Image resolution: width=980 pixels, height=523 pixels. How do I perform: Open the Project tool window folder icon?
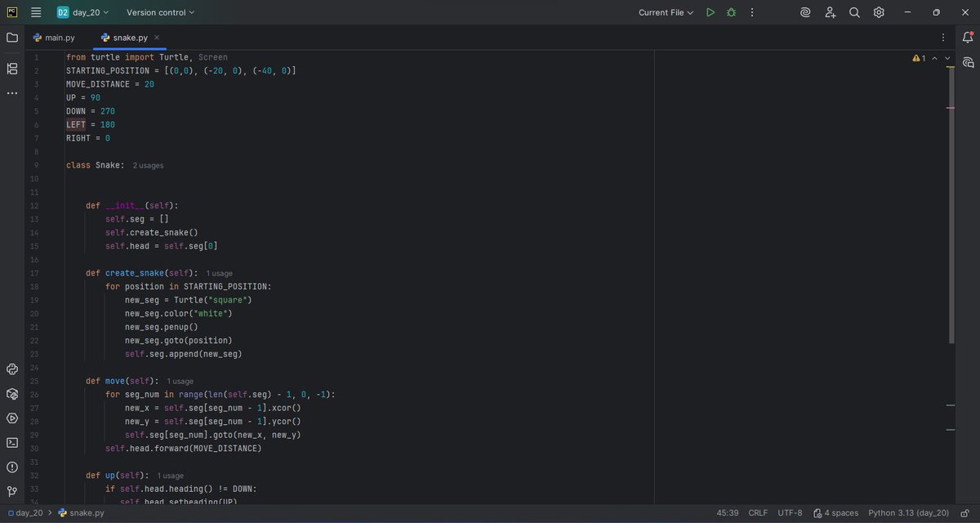(11, 38)
